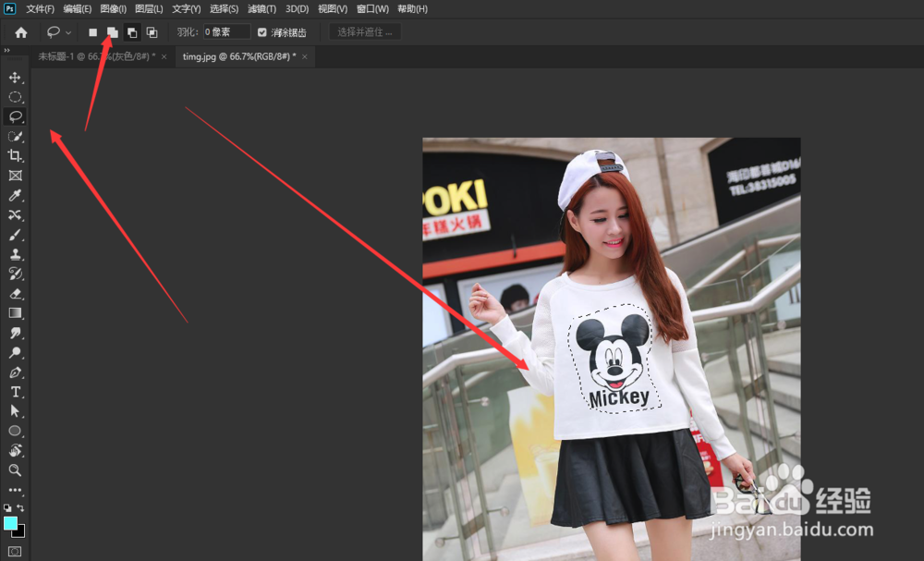Select the Frame tool
Screen dimensions: 924x561
click(x=15, y=175)
